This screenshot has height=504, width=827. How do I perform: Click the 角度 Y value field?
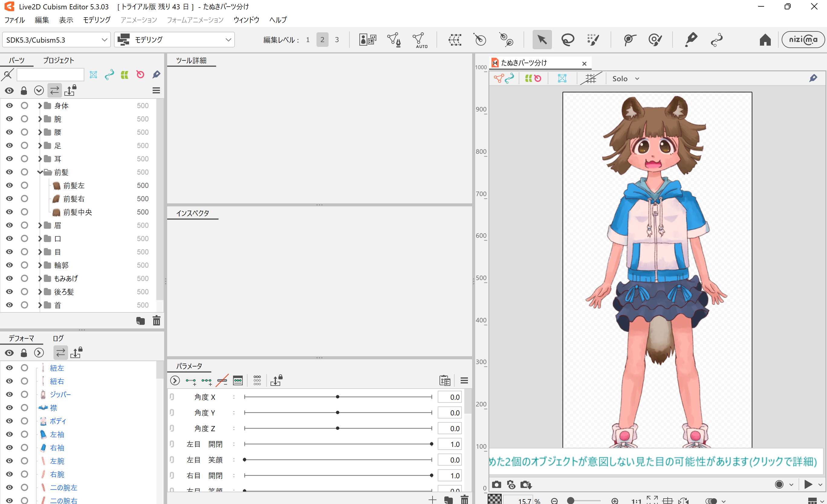click(x=449, y=413)
